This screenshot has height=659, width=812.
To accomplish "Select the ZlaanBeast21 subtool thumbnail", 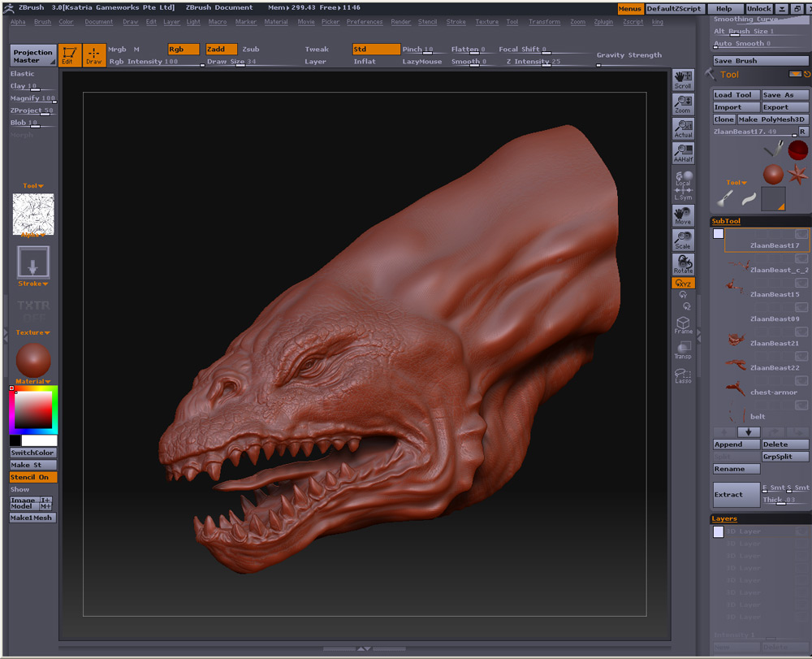I will coord(736,340).
